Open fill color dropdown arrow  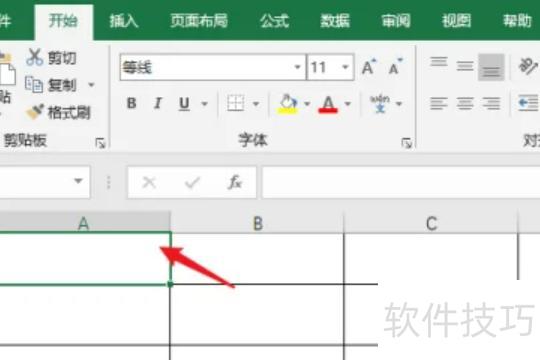pyautogui.click(x=307, y=103)
